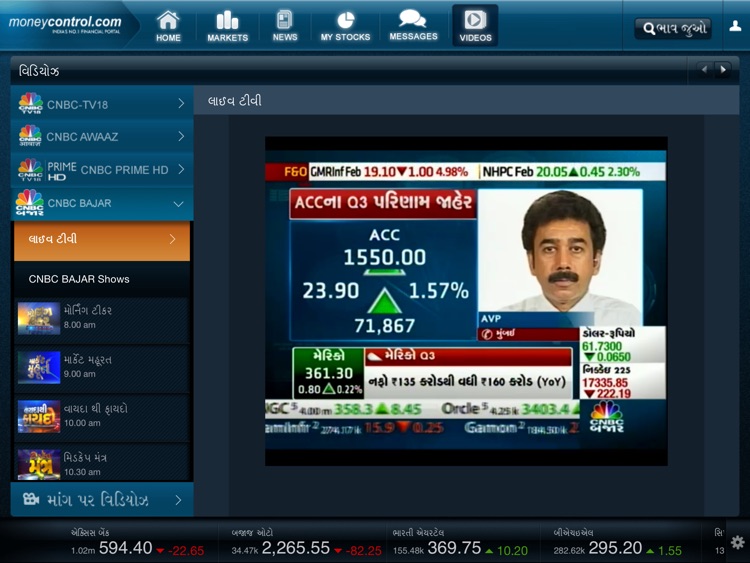Expand the CNBC-TV18 channel
The width and height of the screenshot is (750, 563).
pos(102,104)
